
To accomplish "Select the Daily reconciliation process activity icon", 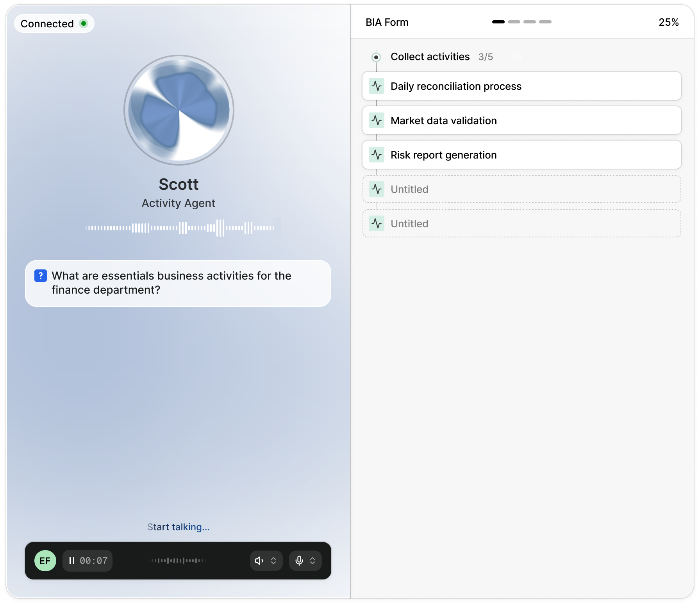I will (x=377, y=86).
